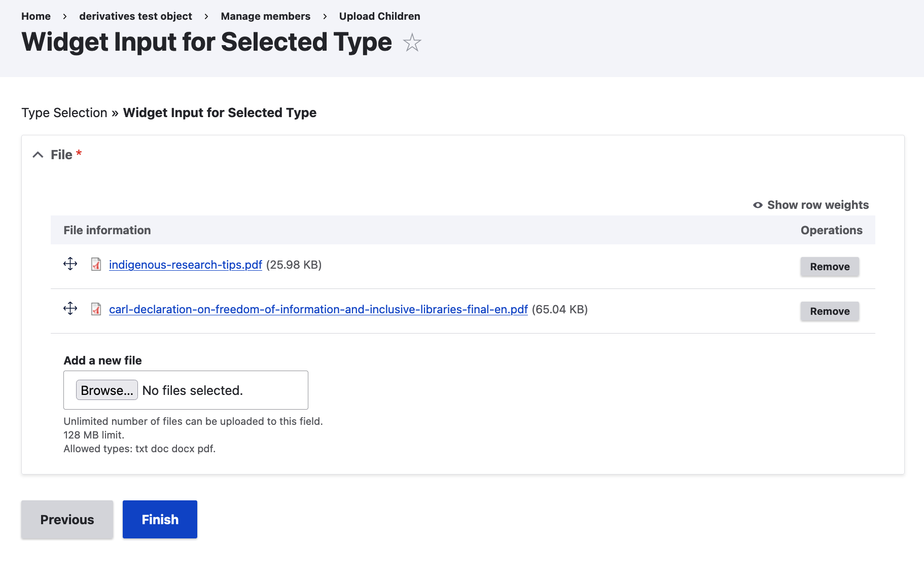The width and height of the screenshot is (924, 583).
Task: Remove the carl-declaration PDF file
Action: point(829,311)
